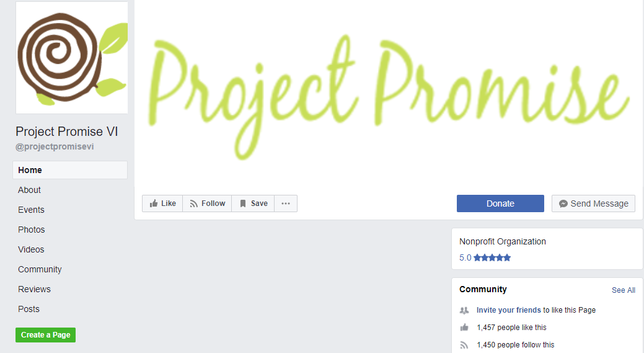Click the Messenger icon in Send Message
644x353 pixels.
click(x=563, y=204)
